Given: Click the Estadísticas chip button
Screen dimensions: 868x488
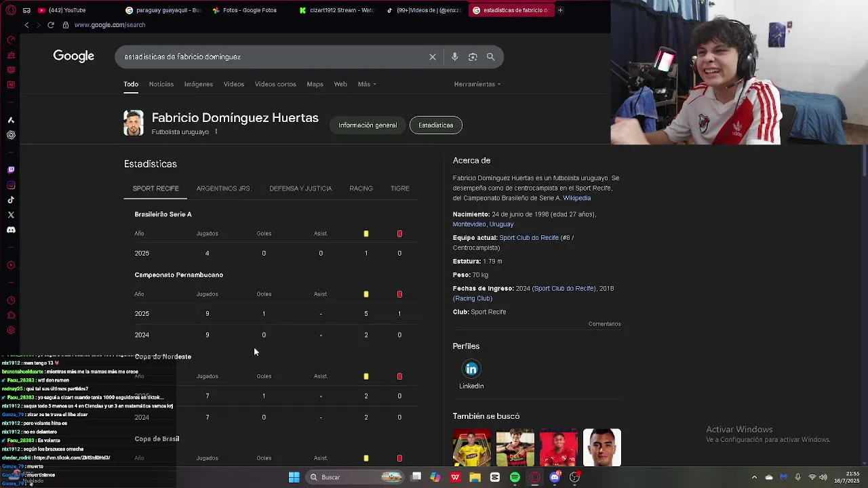Looking at the screenshot, I should click(436, 125).
